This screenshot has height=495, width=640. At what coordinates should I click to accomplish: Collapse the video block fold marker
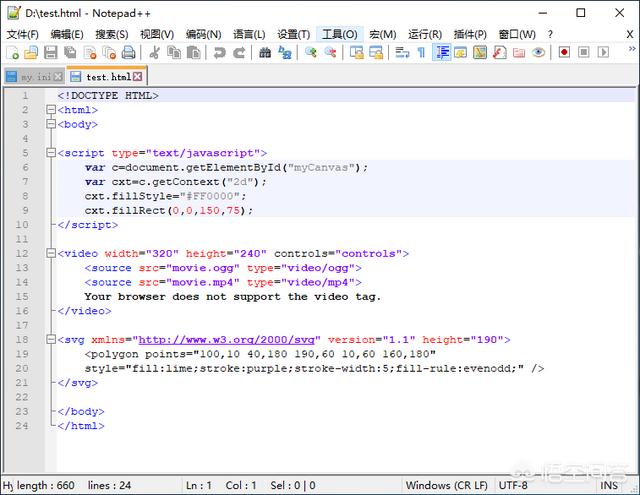[x=51, y=253]
